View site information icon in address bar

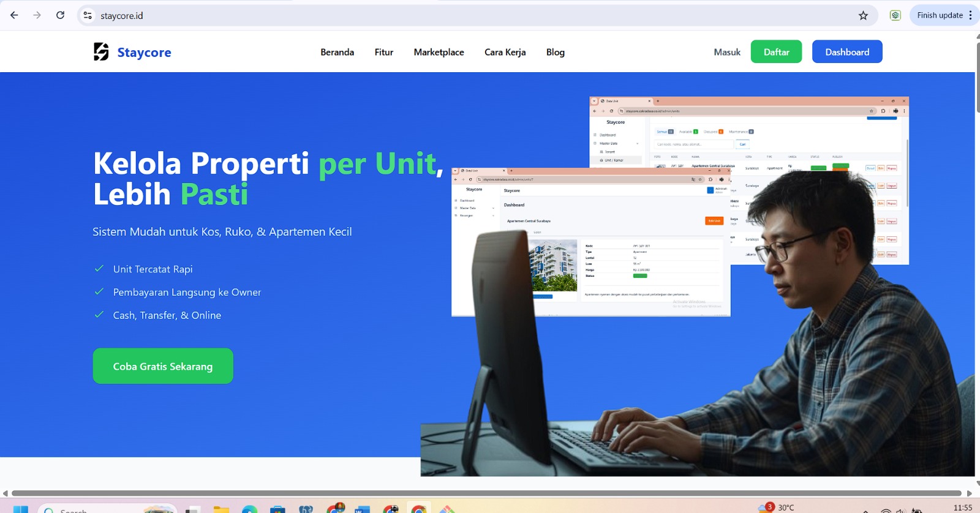[x=88, y=15]
